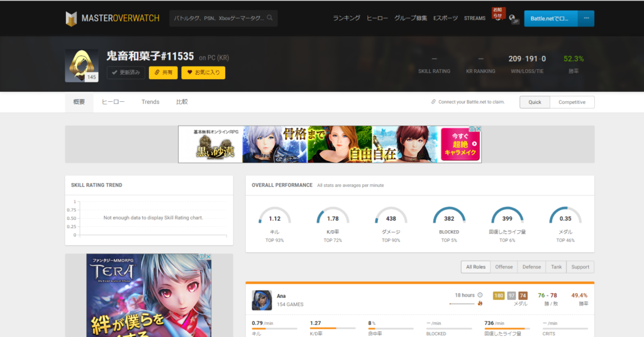Expand the three-dots menu beside Battle.net login

[x=586, y=18]
